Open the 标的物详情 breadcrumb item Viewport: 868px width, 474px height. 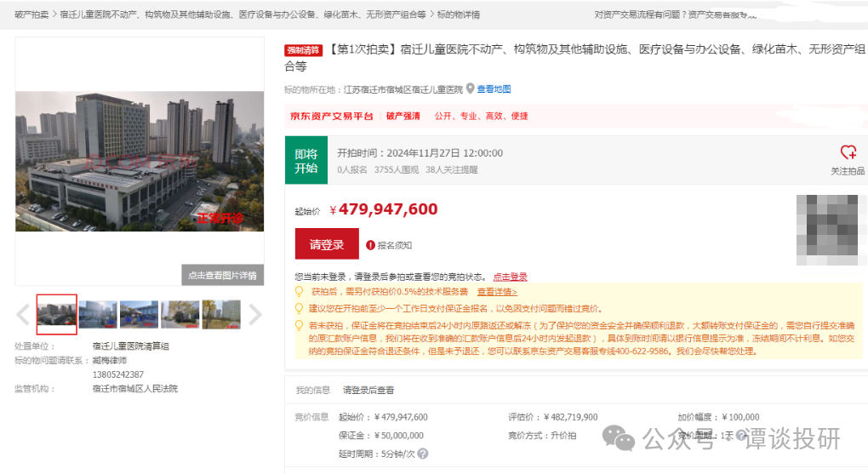pyautogui.click(x=459, y=15)
